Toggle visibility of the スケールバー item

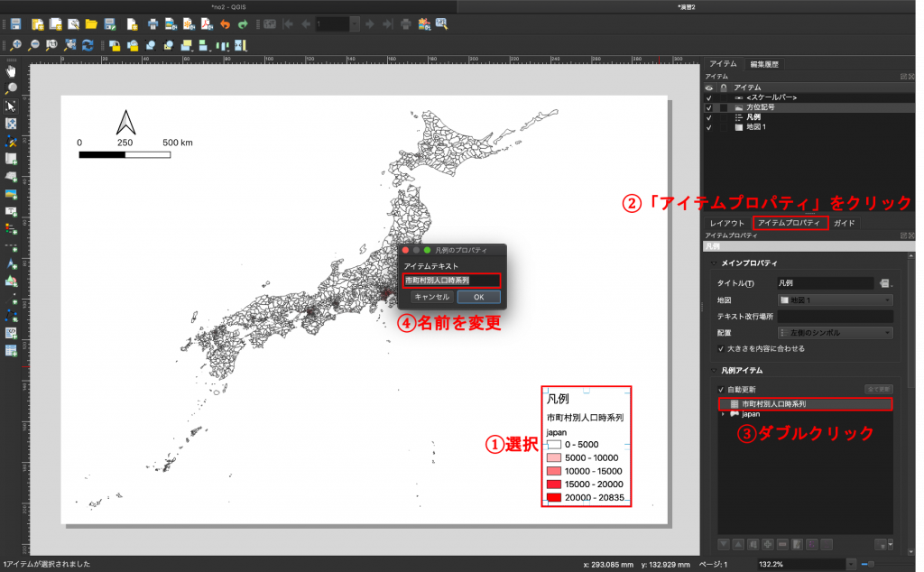click(709, 97)
